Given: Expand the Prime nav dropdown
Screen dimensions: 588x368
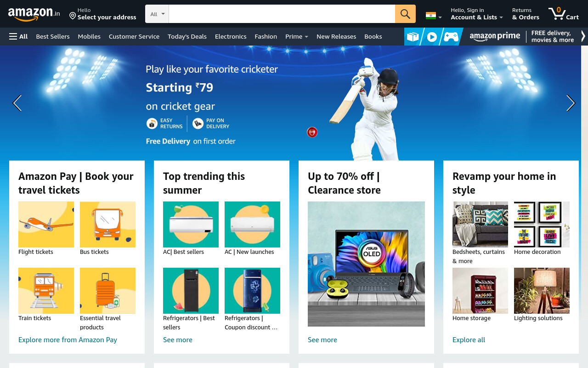Looking at the screenshot, I should tap(297, 36).
